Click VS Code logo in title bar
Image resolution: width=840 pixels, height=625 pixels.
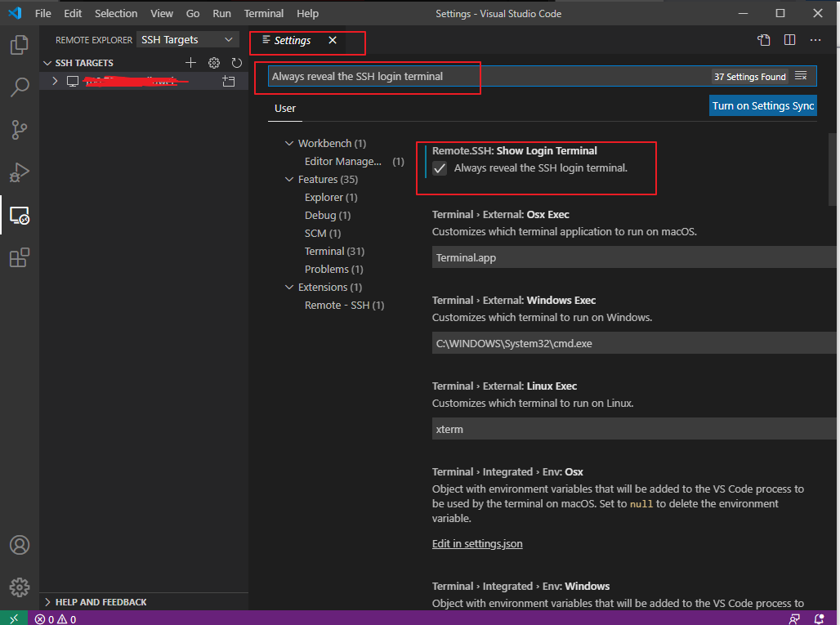[15, 13]
